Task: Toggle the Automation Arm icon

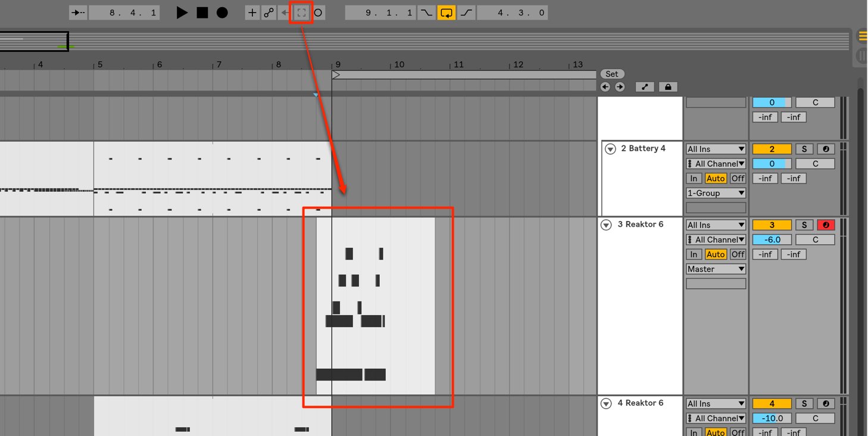Action: (x=268, y=13)
